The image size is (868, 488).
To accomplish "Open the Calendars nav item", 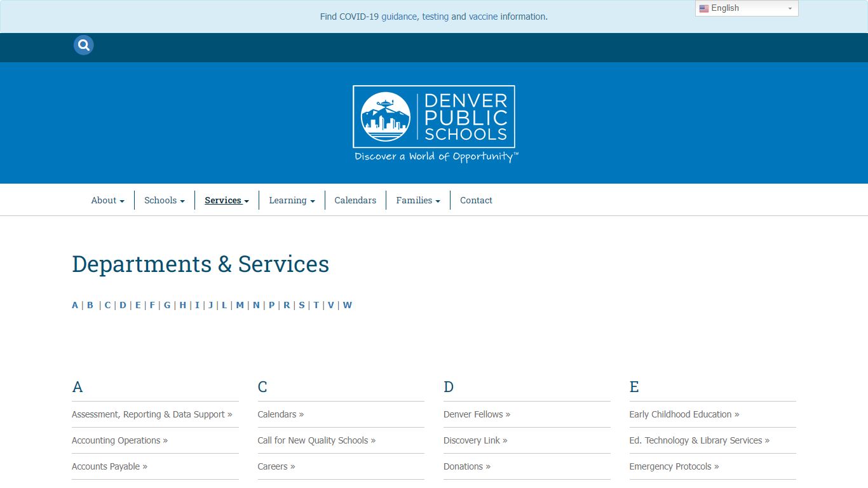I will click(355, 200).
